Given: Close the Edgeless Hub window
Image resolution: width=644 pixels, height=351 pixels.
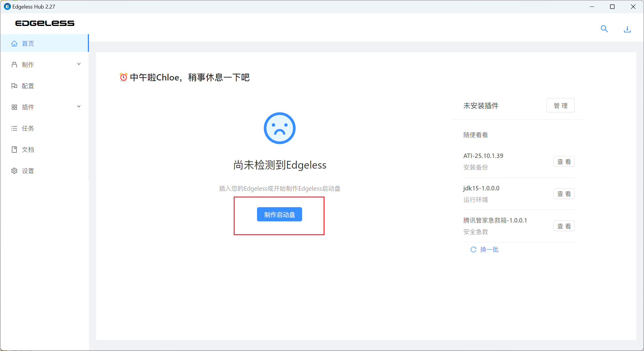Looking at the screenshot, I should pos(633,6).
